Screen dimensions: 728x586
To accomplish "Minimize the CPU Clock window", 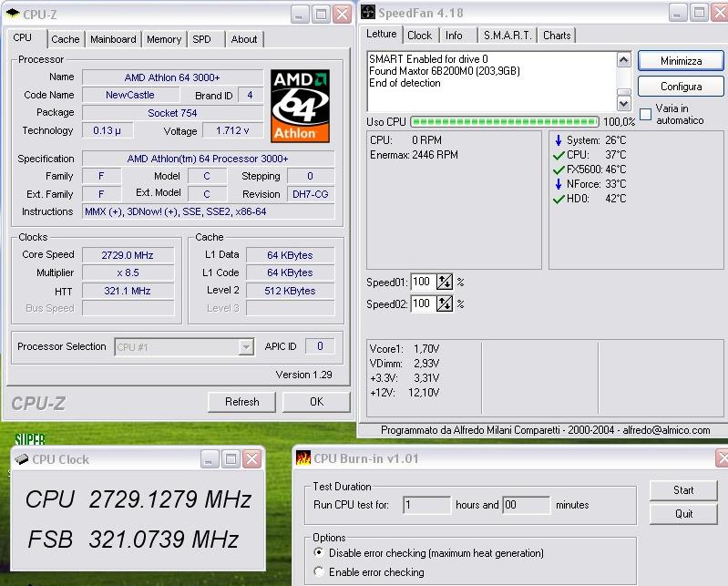I will (x=210, y=459).
